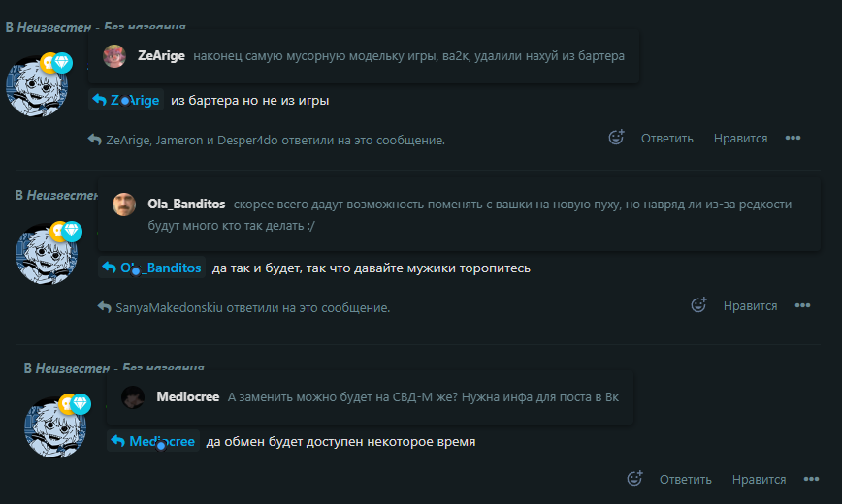Click Ответить on the third post
This screenshot has height=504, width=842.
coord(685,480)
